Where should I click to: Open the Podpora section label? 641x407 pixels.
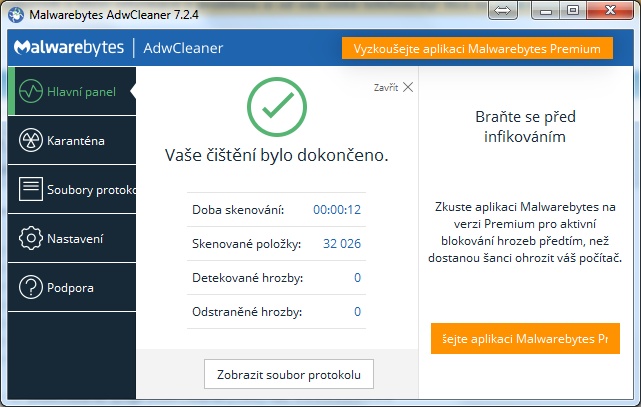click(x=70, y=288)
